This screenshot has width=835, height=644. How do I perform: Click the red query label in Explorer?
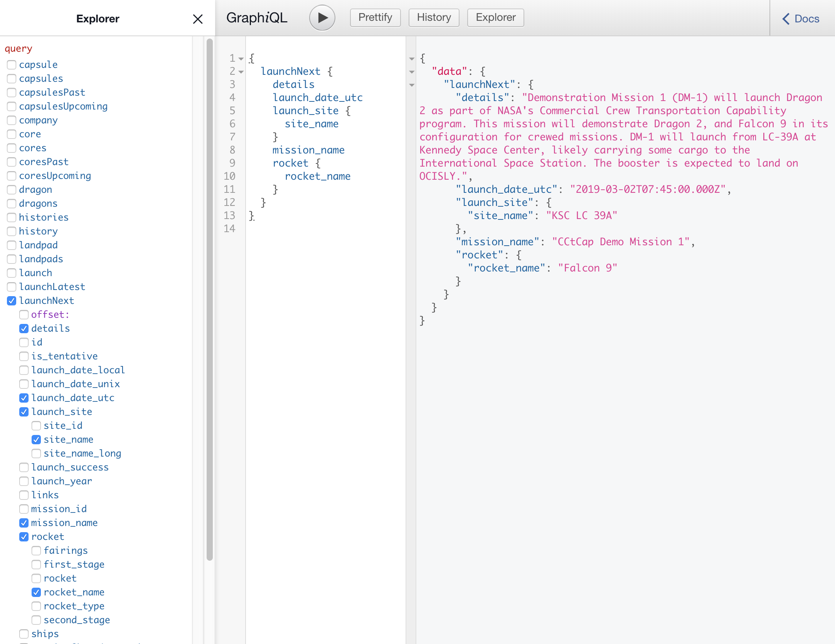[x=19, y=49]
